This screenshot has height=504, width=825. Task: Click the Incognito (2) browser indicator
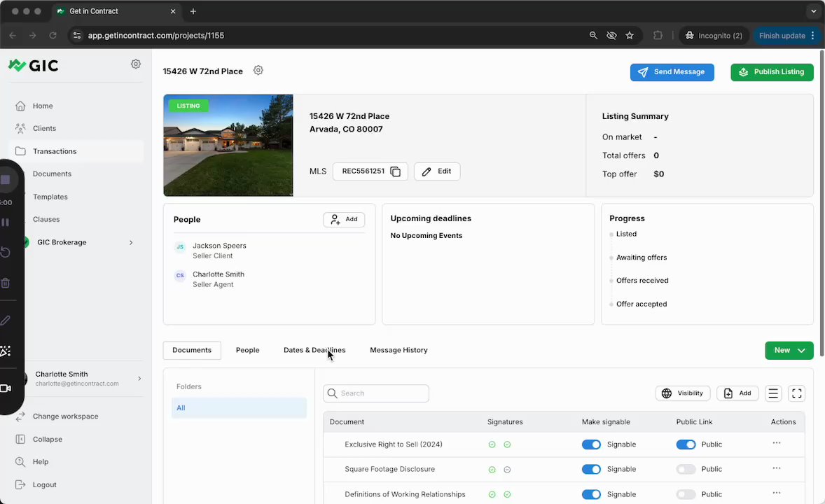[x=714, y=35]
